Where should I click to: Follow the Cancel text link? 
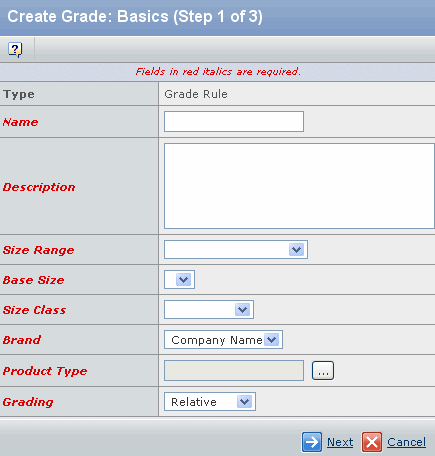click(406, 442)
